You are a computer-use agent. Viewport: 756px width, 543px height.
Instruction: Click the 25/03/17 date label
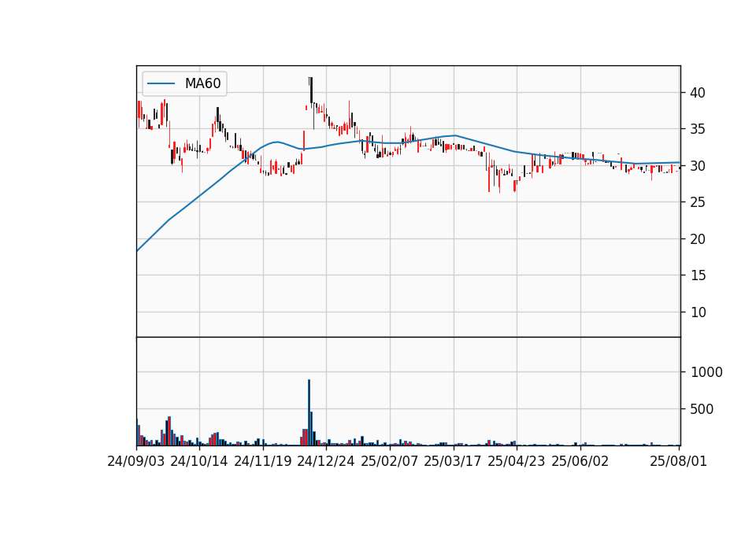[x=453, y=461]
